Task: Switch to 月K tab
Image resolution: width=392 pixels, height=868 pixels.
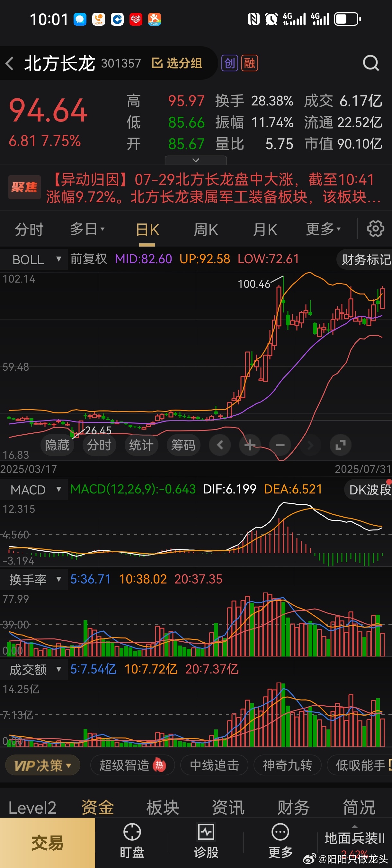Action: (265, 230)
